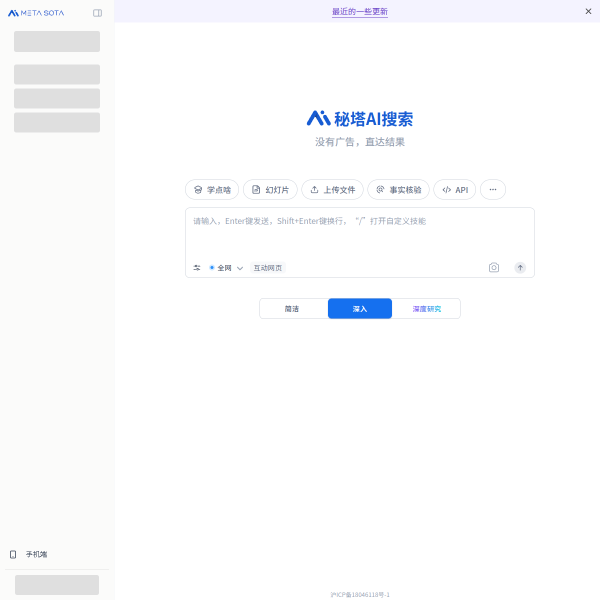
Task: Collapse the sidebar panel icon
Action: [98, 13]
